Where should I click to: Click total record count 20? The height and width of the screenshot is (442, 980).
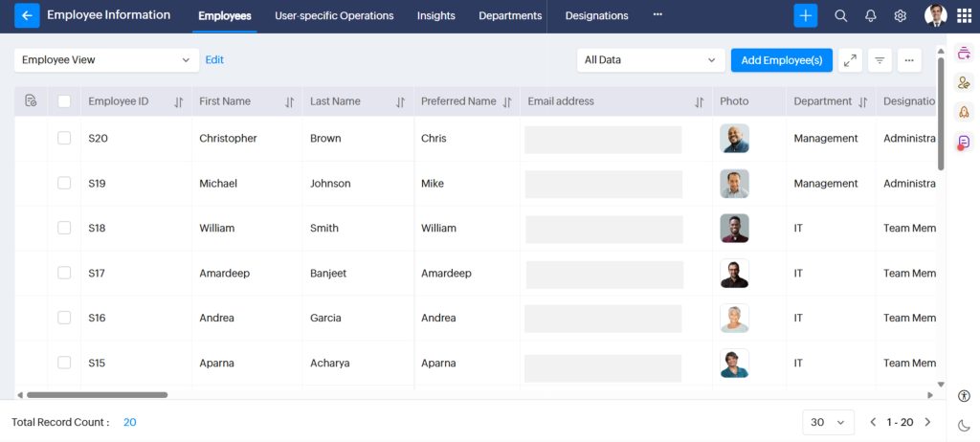click(129, 422)
